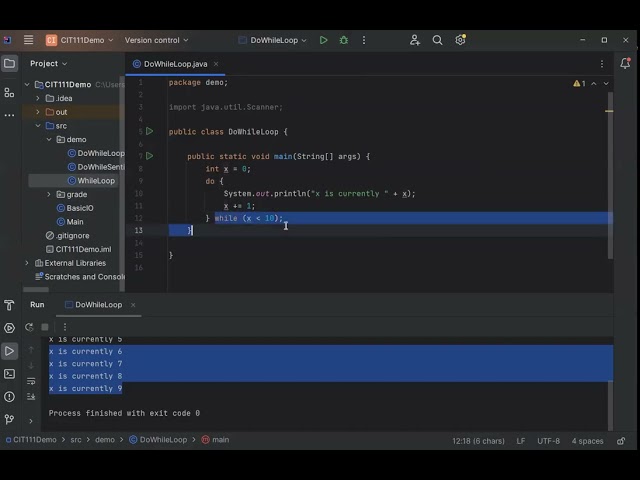Click the Stop process square button
This screenshot has height=480, width=640.
click(x=45, y=327)
